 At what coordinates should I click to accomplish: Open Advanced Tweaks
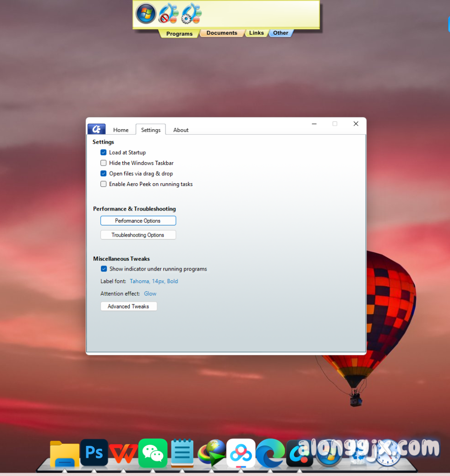tap(128, 306)
